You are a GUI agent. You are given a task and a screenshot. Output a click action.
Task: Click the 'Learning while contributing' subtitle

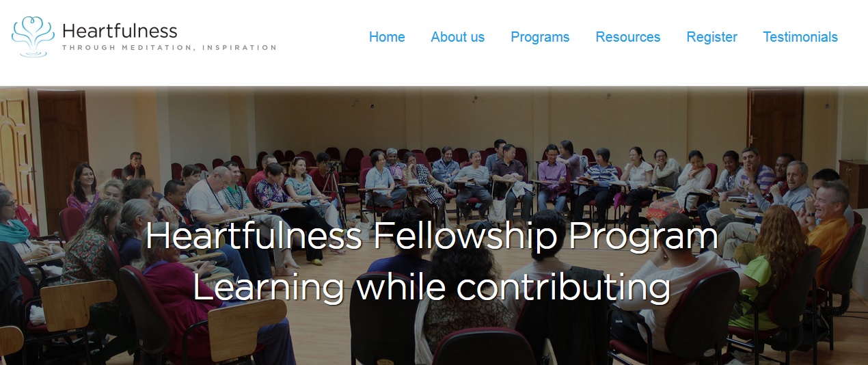pyautogui.click(x=431, y=287)
